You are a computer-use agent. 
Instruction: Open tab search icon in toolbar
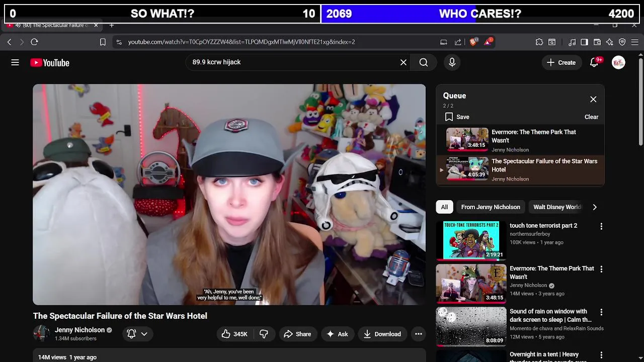(x=552, y=42)
